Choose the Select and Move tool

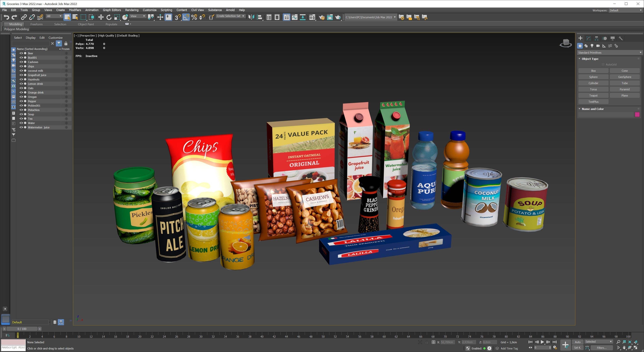click(x=101, y=17)
